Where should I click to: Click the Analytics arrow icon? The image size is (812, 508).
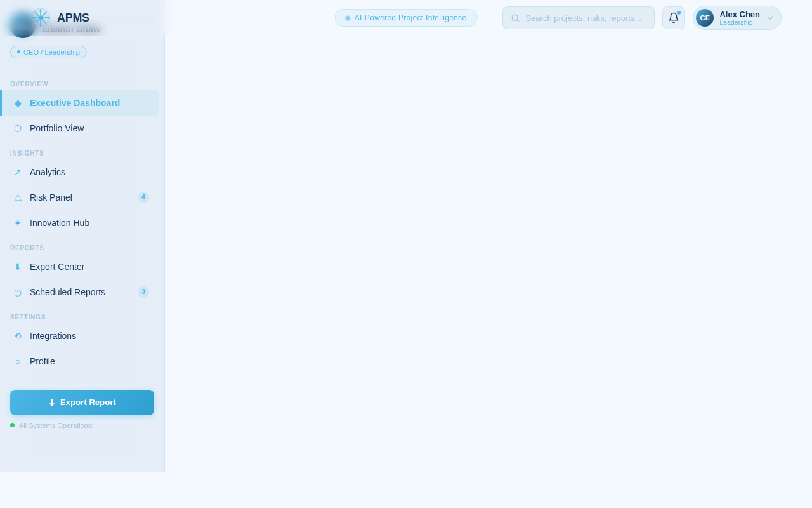(x=18, y=172)
